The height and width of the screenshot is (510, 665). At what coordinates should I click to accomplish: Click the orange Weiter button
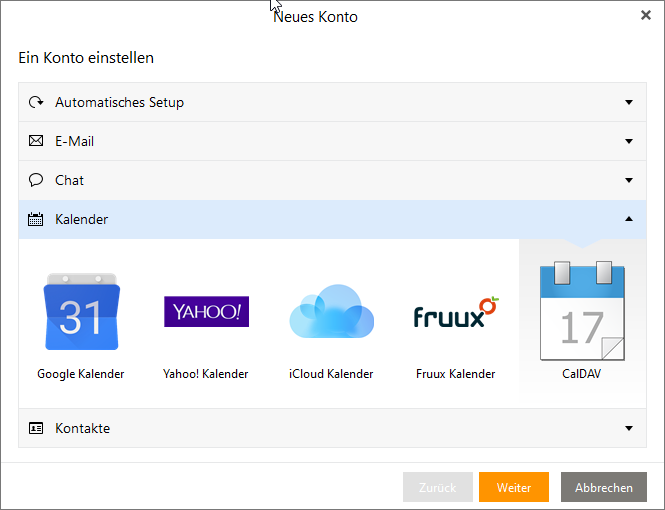[514, 487]
